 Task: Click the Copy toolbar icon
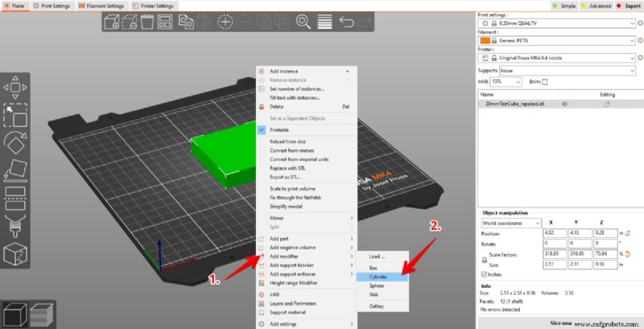(186, 22)
